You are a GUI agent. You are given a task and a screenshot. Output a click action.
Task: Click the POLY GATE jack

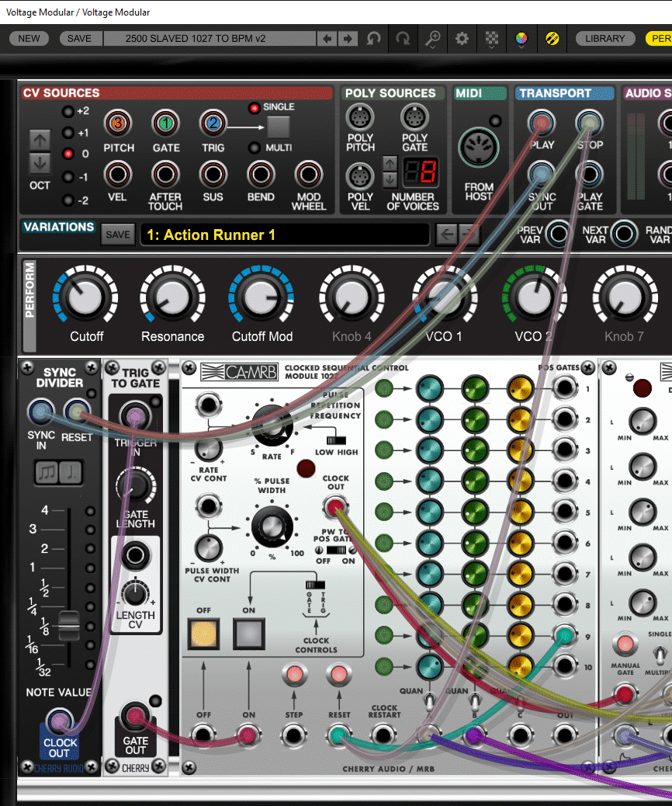(x=414, y=118)
